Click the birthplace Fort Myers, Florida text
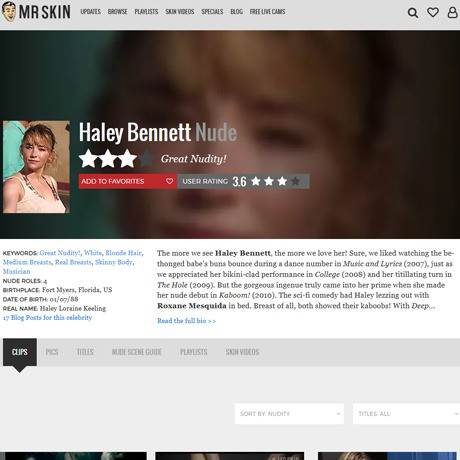 click(x=77, y=290)
